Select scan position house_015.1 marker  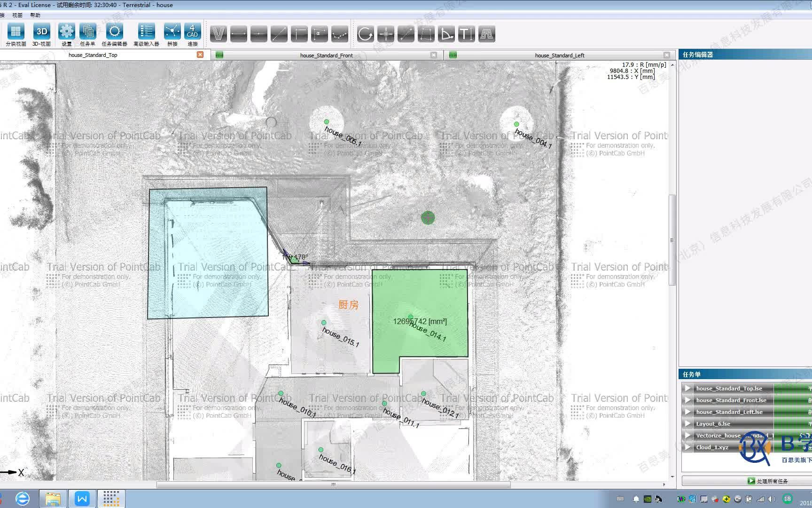click(x=324, y=323)
